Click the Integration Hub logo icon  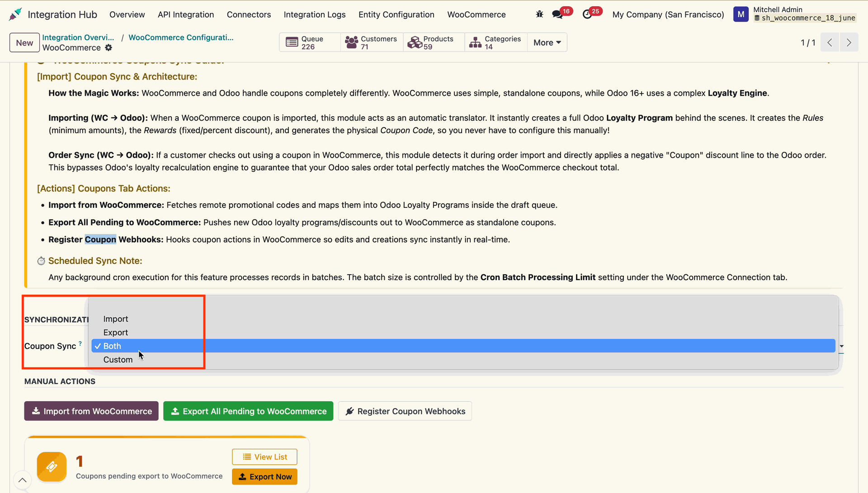pyautogui.click(x=15, y=14)
